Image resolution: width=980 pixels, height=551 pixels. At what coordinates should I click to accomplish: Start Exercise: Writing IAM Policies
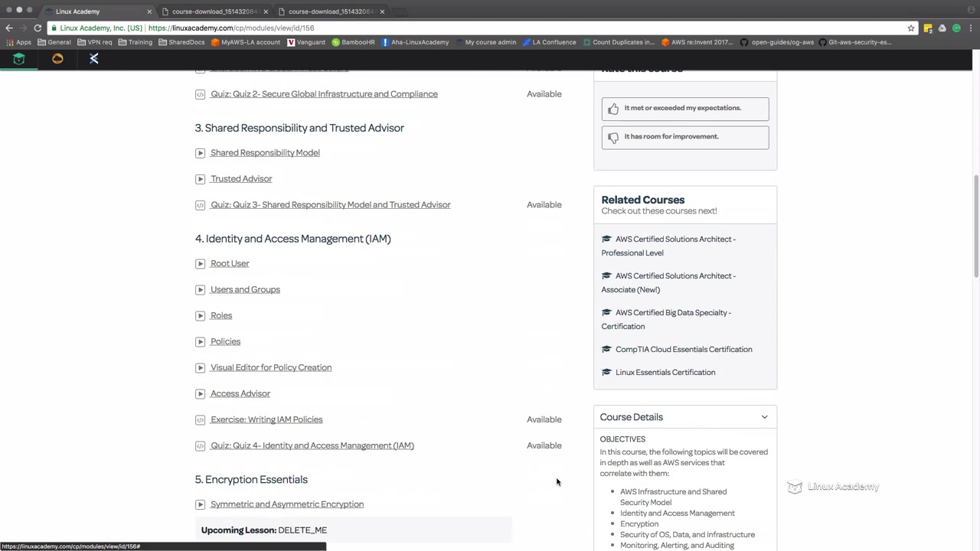tap(266, 419)
